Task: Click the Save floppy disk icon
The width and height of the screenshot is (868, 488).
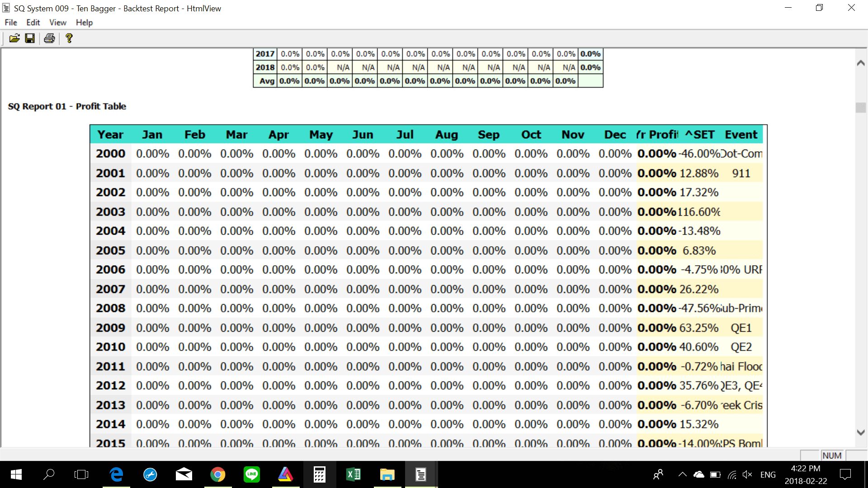Action: [x=30, y=38]
